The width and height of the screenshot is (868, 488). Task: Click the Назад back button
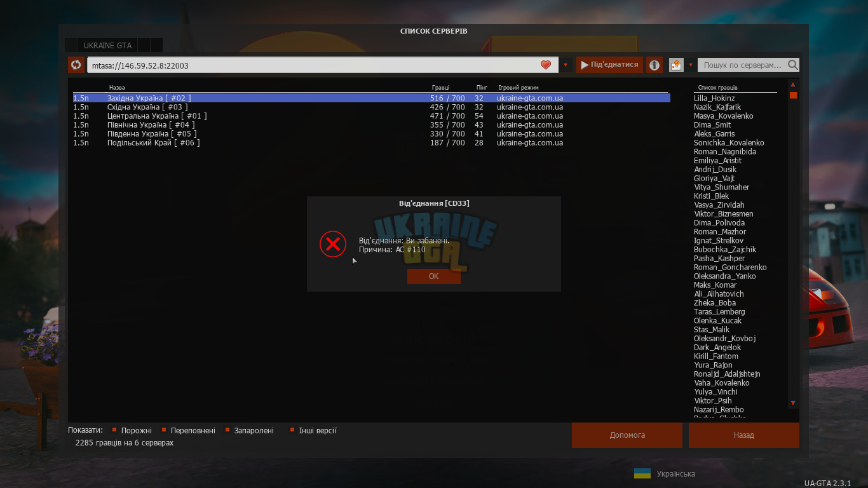click(x=743, y=435)
